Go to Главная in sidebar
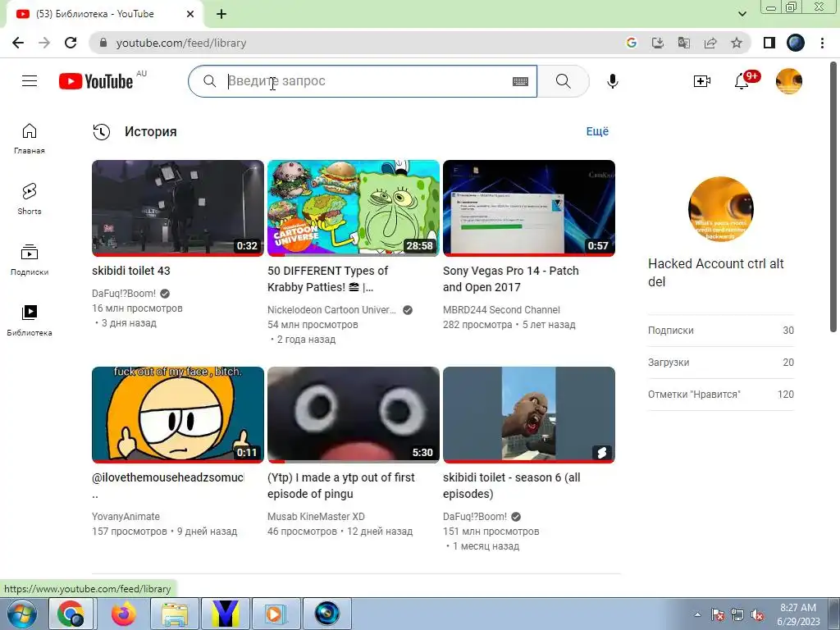Screen dimensions: 840x630 pyautogui.click(x=30, y=139)
